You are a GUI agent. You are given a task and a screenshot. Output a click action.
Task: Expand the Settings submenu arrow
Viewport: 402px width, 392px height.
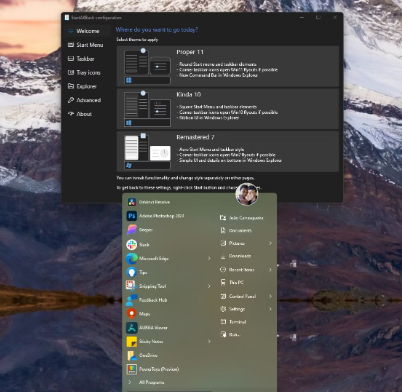click(270, 309)
